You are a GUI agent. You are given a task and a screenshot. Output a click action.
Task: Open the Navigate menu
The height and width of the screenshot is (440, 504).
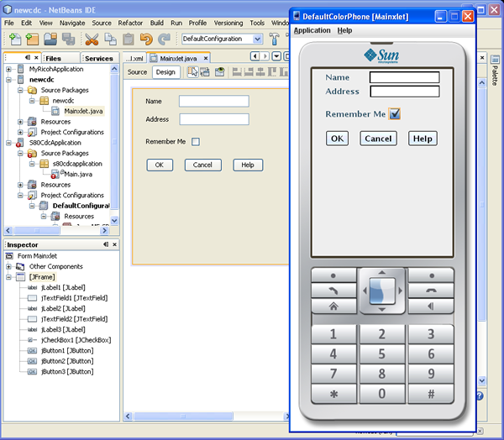(72, 23)
